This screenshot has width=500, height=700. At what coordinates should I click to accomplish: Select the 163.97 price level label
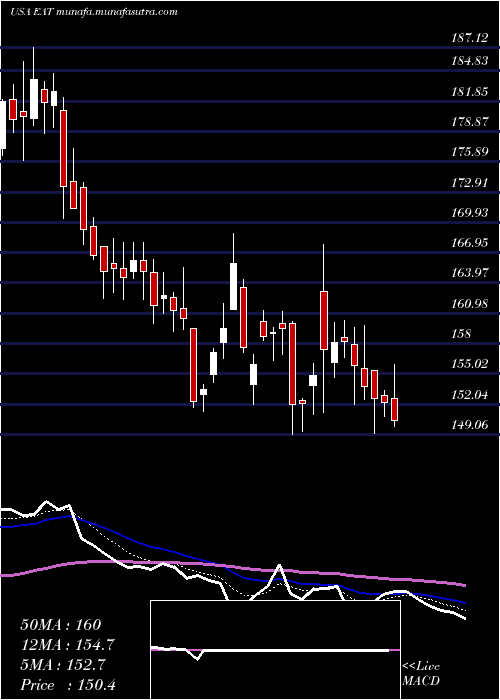[x=470, y=273]
